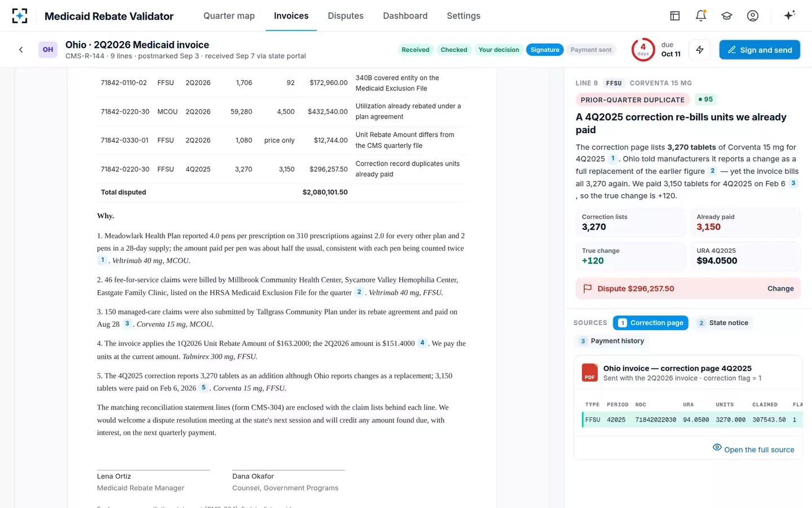Image resolution: width=812 pixels, height=508 pixels.
Task: Change the dispute amount decision
Action: click(x=780, y=288)
